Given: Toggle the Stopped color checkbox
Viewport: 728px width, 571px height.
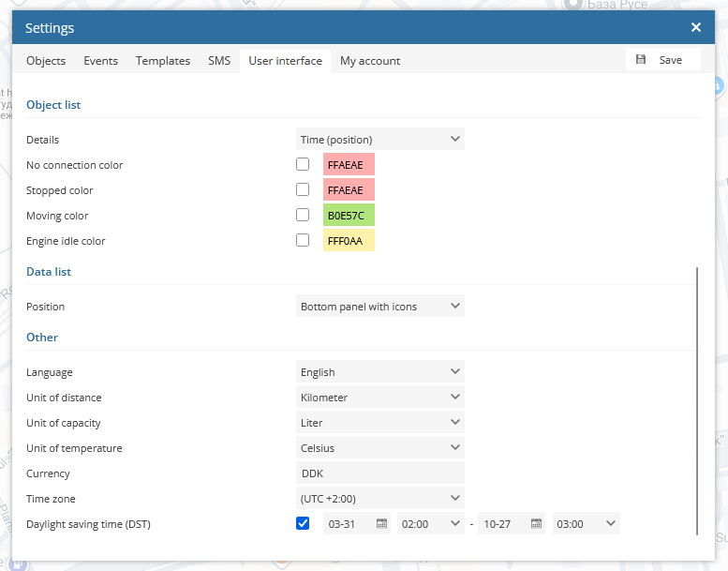Looking at the screenshot, I should coord(303,189).
